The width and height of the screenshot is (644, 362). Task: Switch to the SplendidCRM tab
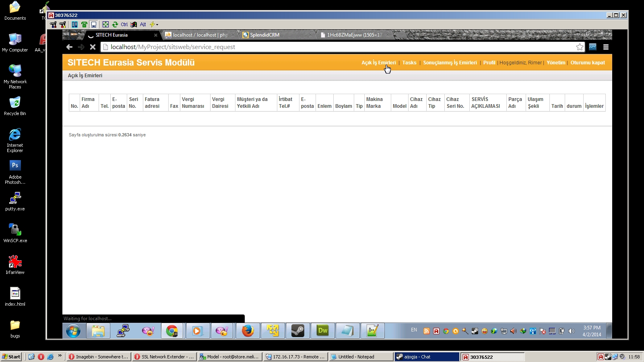click(x=277, y=35)
